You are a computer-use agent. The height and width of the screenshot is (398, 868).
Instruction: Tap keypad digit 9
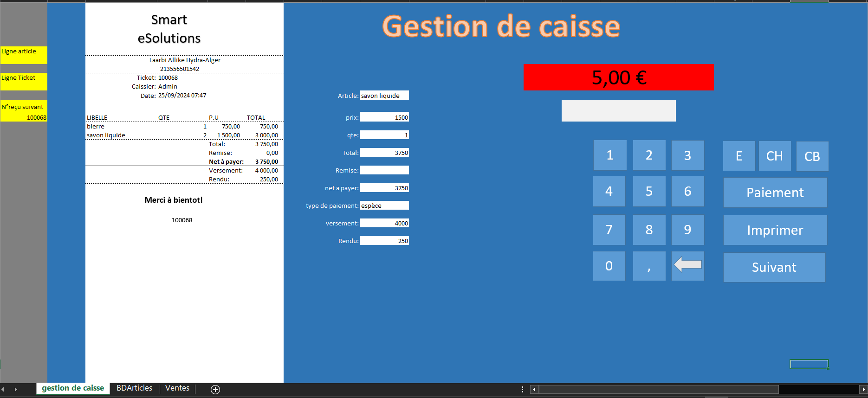click(687, 230)
